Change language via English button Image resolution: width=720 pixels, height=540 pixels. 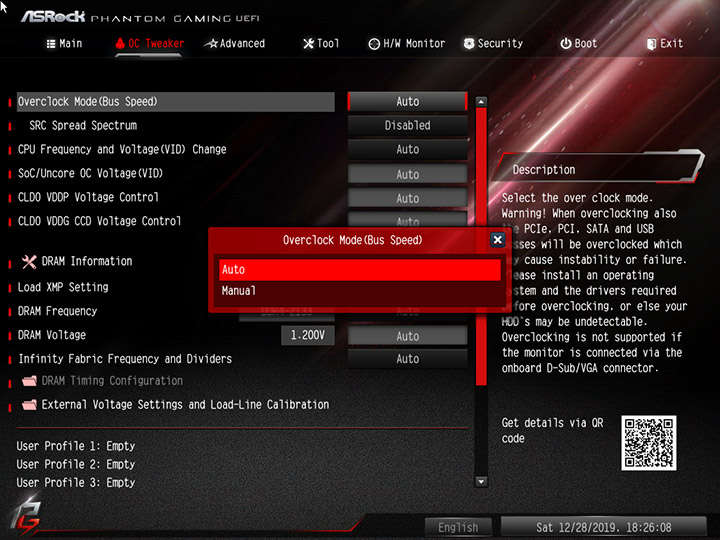pyautogui.click(x=458, y=527)
